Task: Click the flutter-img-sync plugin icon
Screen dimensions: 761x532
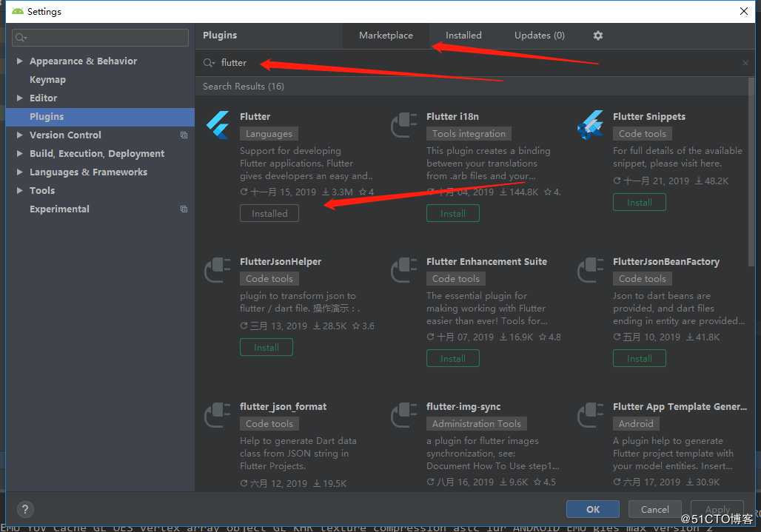Action: click(x=403, y=415)
